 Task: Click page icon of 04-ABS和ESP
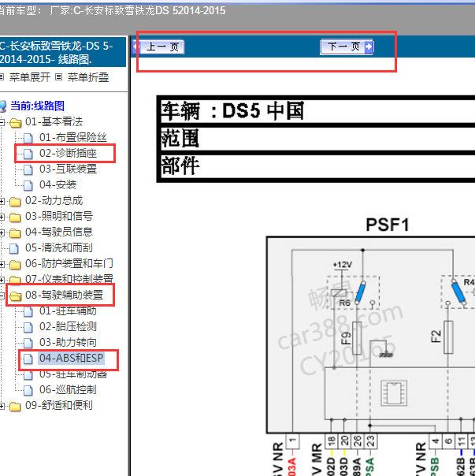pos(28,359)
